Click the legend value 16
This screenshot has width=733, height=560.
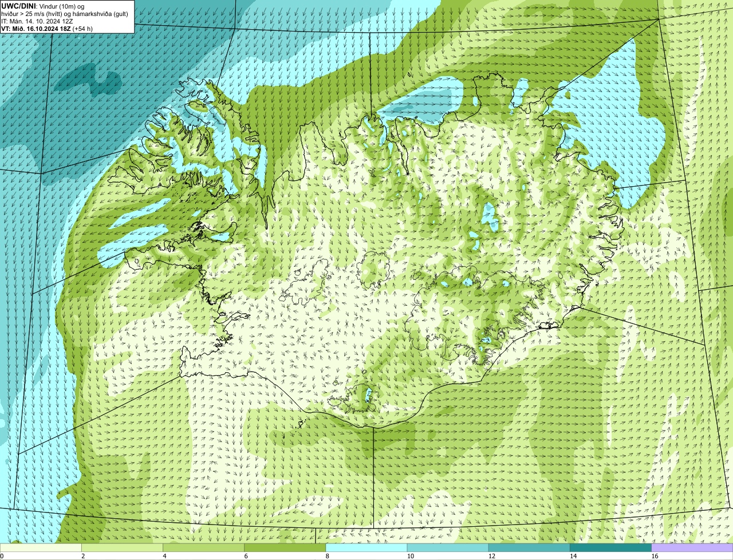point(655,556)
